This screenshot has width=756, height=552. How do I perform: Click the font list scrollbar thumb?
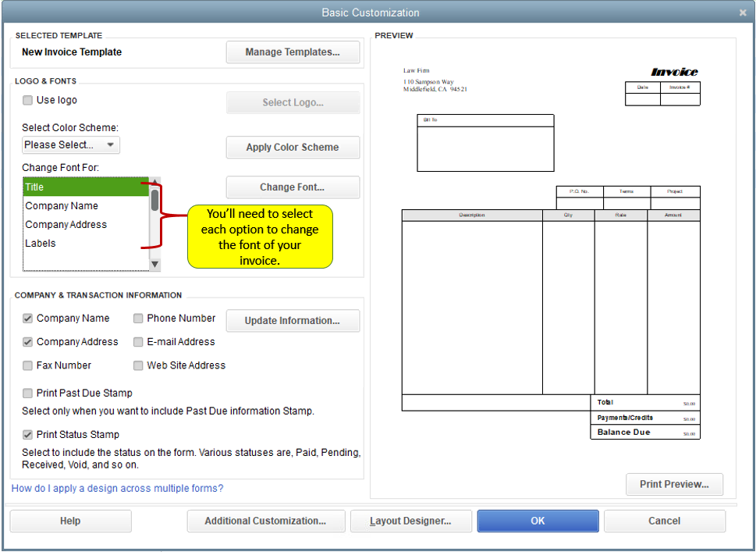point(154,200)
